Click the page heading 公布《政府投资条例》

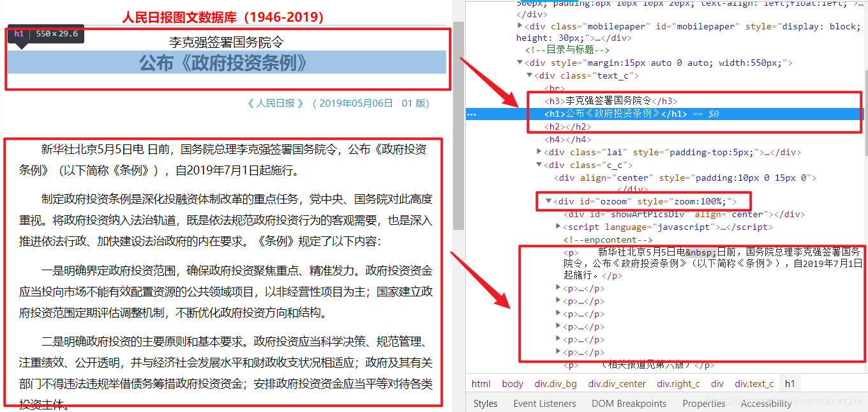click(x=226, y=63)
